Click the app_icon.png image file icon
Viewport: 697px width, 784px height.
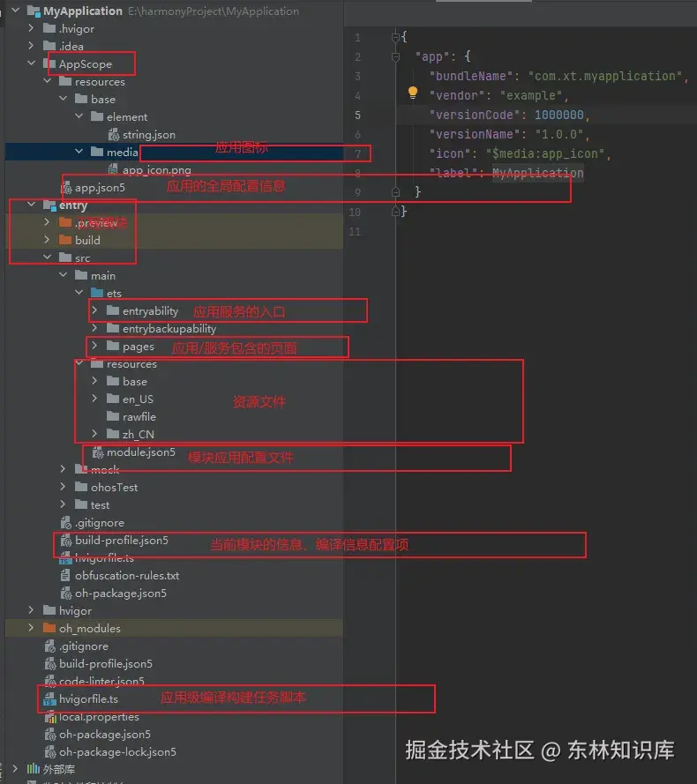(x=114, y=169)
